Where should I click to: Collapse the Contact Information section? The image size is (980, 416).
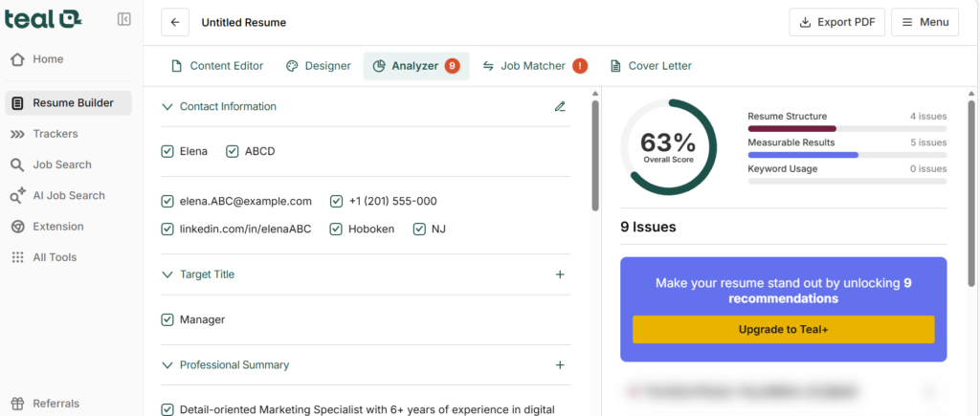tap(167, 107)
